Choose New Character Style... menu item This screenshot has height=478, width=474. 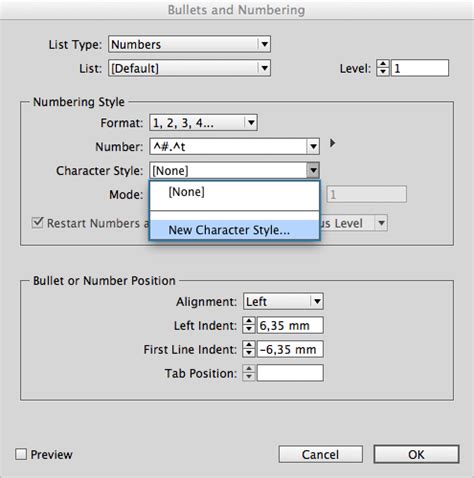coord(235,230)
